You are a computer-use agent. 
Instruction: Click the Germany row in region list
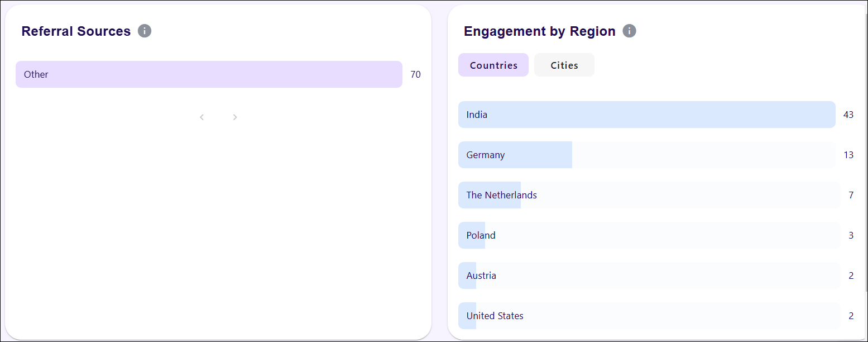[646, 155]
